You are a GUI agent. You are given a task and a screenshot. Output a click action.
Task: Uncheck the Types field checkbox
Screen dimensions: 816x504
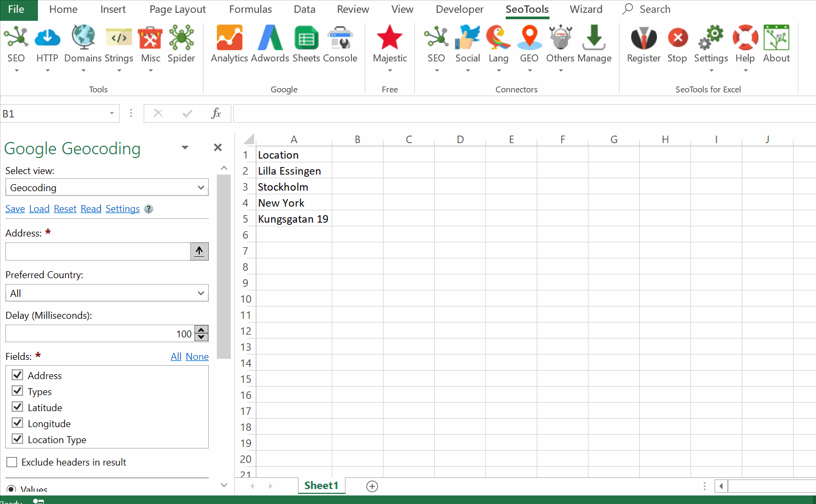(18, 391)
